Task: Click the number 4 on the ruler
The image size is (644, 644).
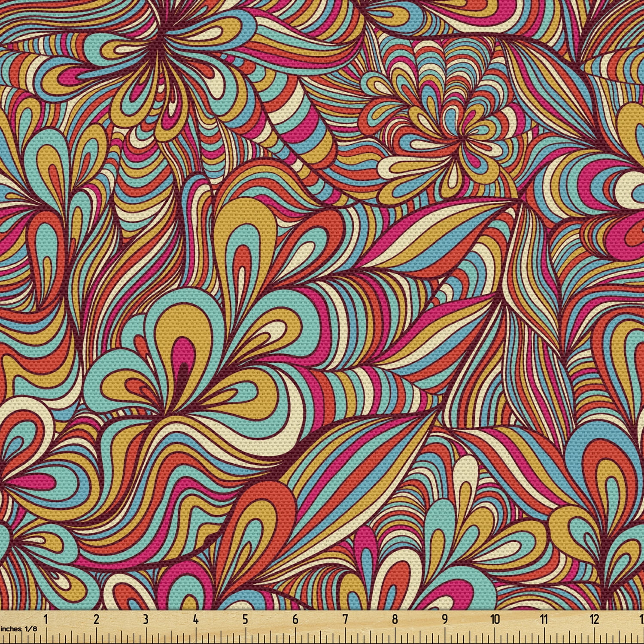Action: pos(196,619)
